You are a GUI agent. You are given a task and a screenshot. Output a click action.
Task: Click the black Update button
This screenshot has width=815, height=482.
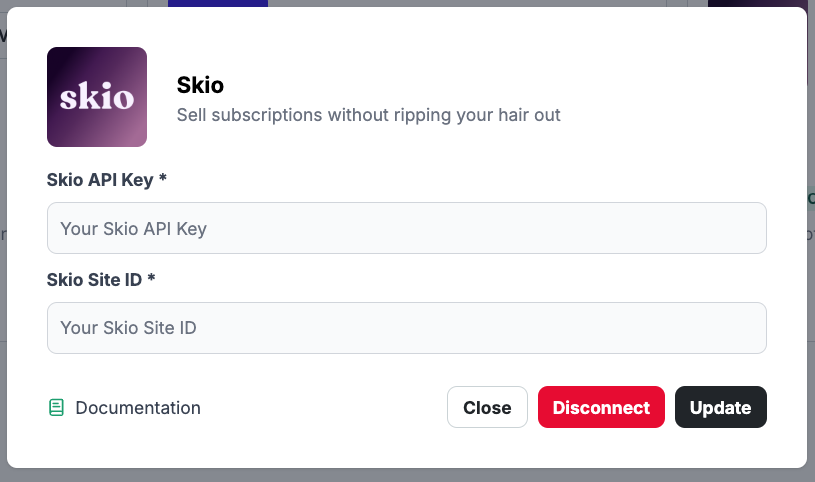coord(720,407)
